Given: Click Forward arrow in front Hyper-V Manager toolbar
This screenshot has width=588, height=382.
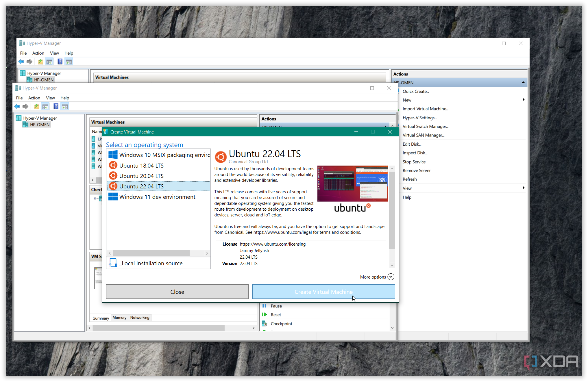Looking at the screenshot, I should [x=25, y=107].
